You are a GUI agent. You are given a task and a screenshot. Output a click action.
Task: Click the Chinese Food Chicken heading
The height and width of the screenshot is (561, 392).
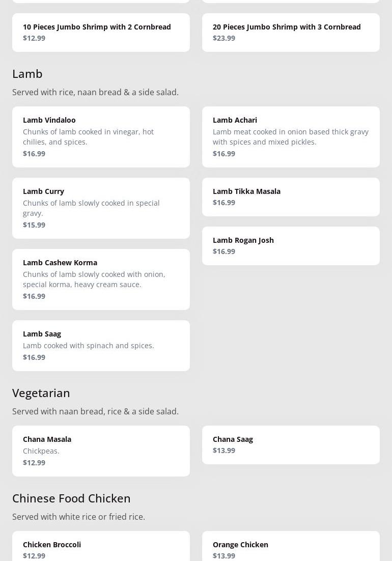[x=71, y=498]
